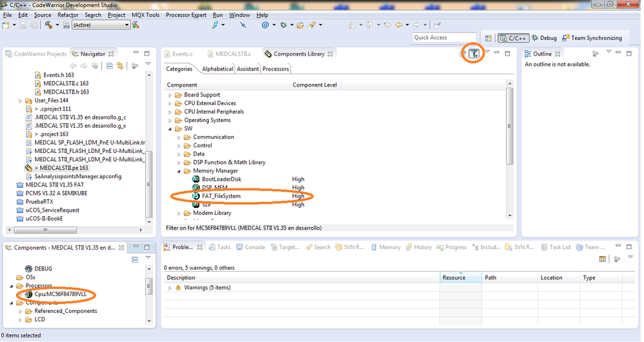Select the BootLoaderDisk component

click(x=221, y=179)
